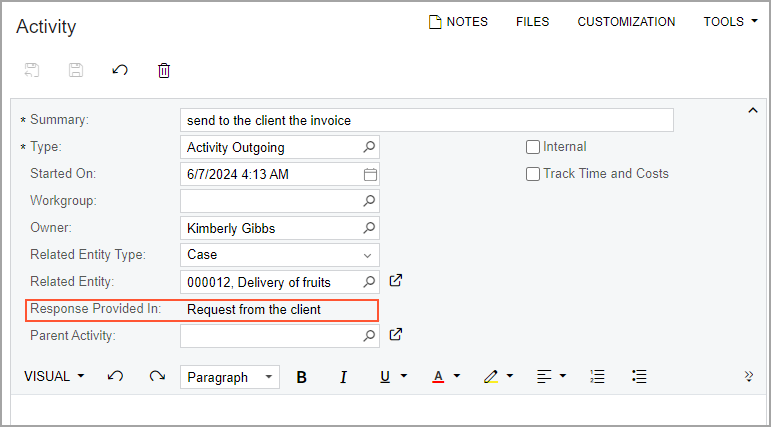Check Track Time and Costs

pyautogui.click(x=533, y=174)
